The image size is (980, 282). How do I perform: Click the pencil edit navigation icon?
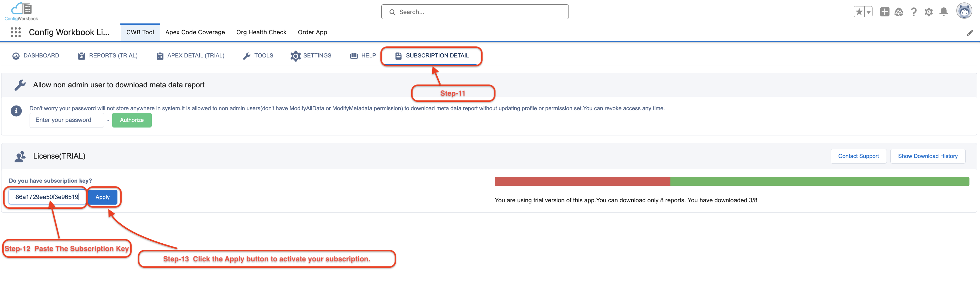pos(970,33)
